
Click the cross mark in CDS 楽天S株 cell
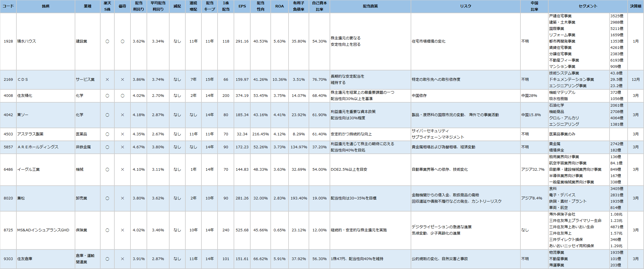(107, 80)
